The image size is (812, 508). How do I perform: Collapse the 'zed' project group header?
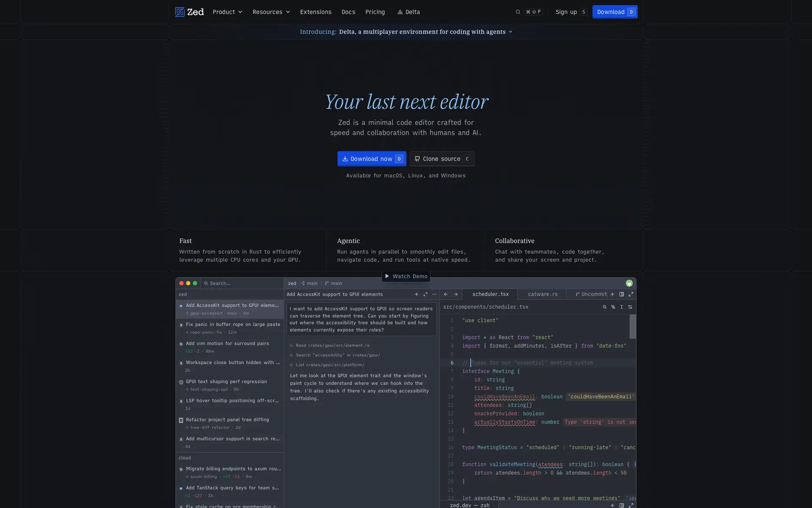point(230,294)
